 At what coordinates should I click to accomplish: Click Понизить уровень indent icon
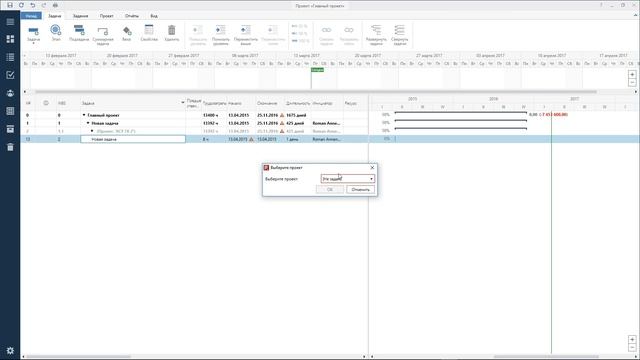point(221,35)
